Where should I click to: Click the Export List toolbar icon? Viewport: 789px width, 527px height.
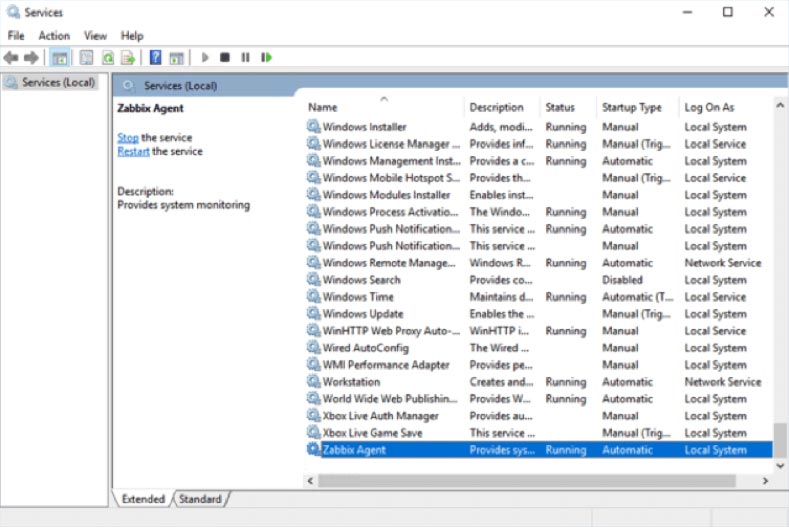(x=128, y=58)
